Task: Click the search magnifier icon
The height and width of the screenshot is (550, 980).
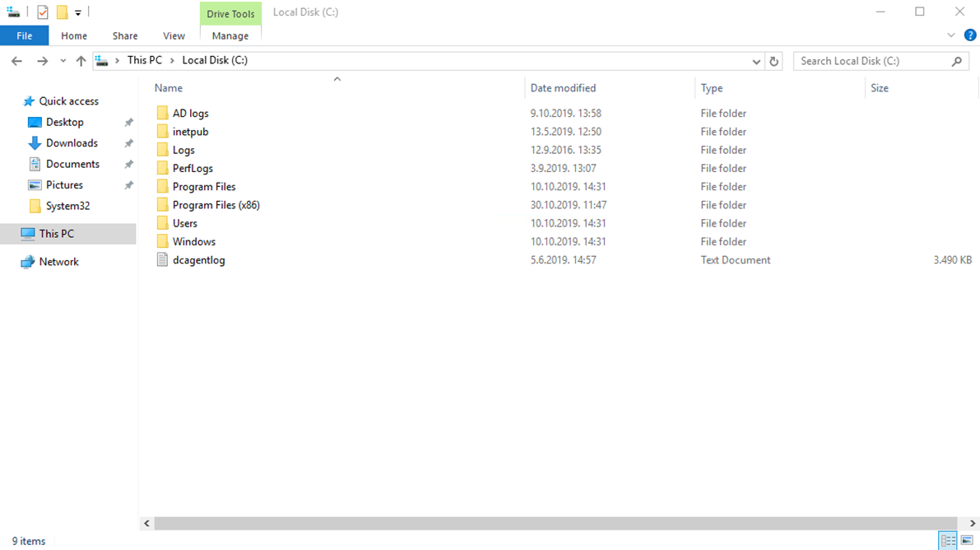Action: [956, 61]
